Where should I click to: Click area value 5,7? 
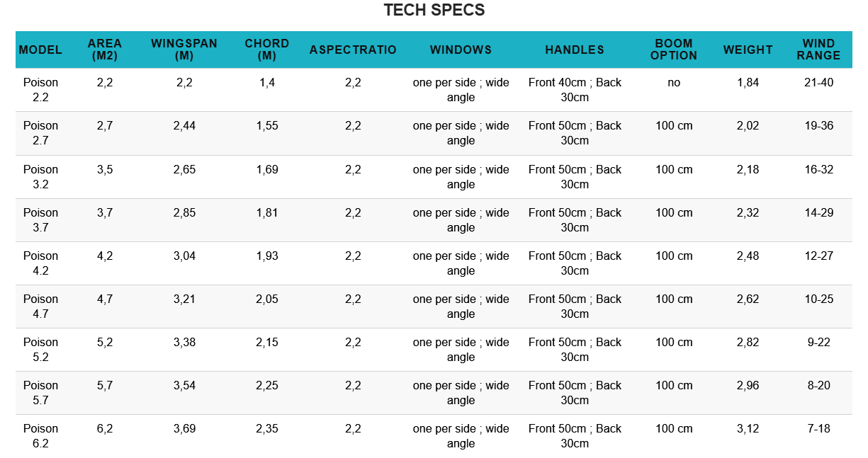click(105, 385)
